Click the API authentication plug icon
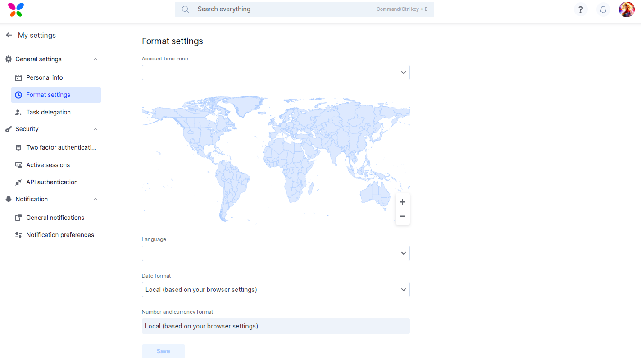This screenshot has width=641, height=364. point(18,182)
